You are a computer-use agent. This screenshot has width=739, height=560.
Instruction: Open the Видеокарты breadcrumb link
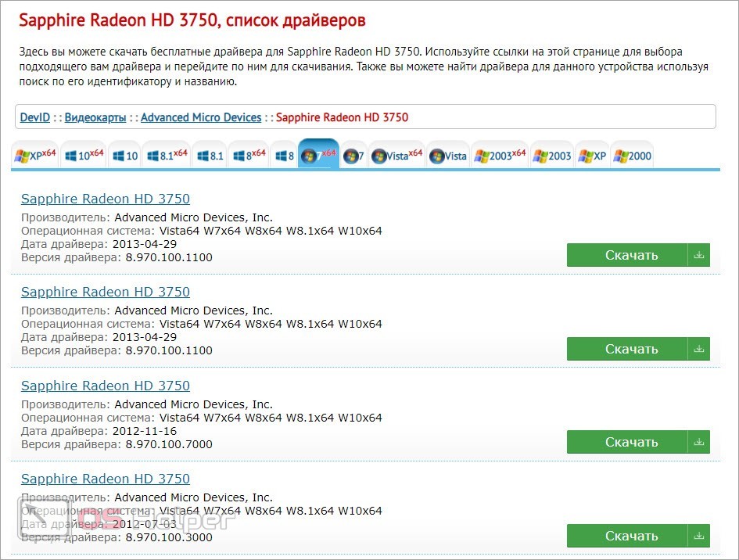tap(95, 117)
